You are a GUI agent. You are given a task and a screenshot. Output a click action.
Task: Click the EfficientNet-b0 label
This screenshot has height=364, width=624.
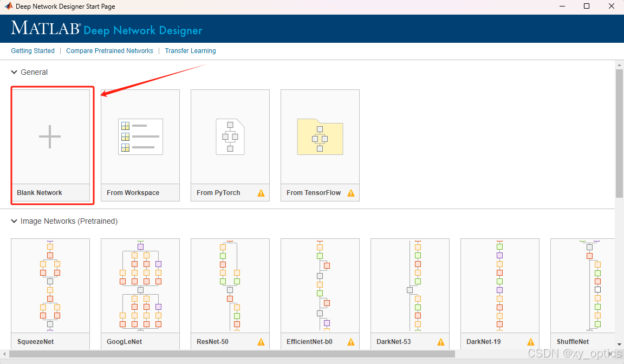click(309, 342)
